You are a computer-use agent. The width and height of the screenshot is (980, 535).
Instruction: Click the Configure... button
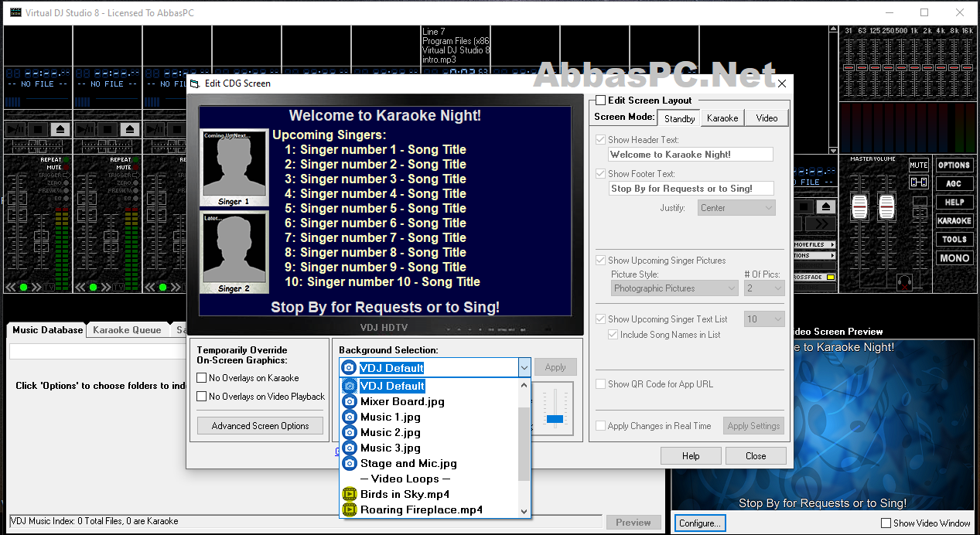tap(699, 523)
